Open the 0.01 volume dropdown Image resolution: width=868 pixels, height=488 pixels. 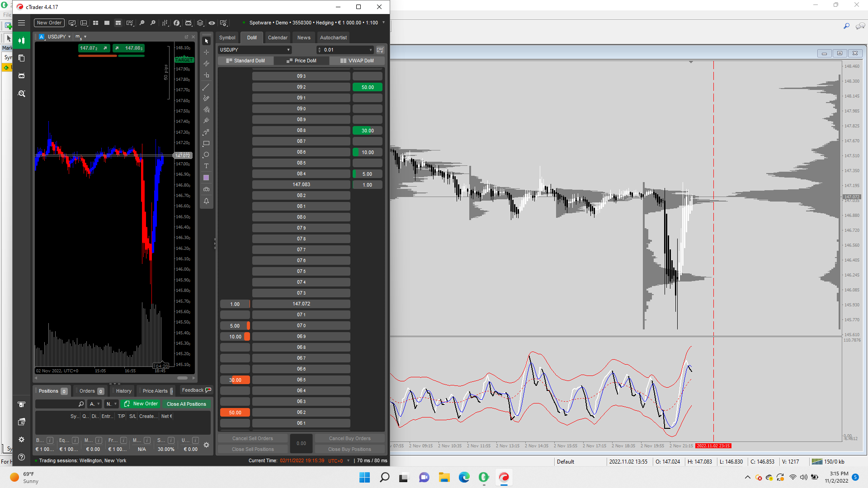click(x=370, y=50)
